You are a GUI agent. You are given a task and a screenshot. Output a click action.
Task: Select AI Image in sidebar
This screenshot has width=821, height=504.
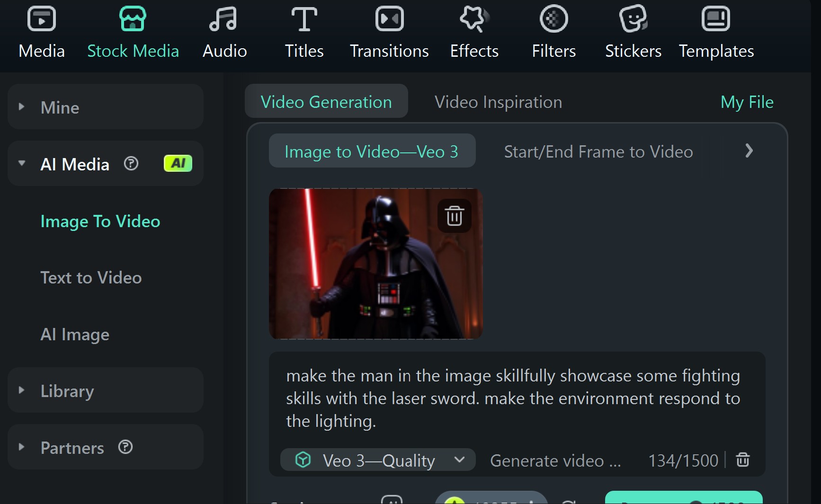pyautogui.click(x=75, y=335)
